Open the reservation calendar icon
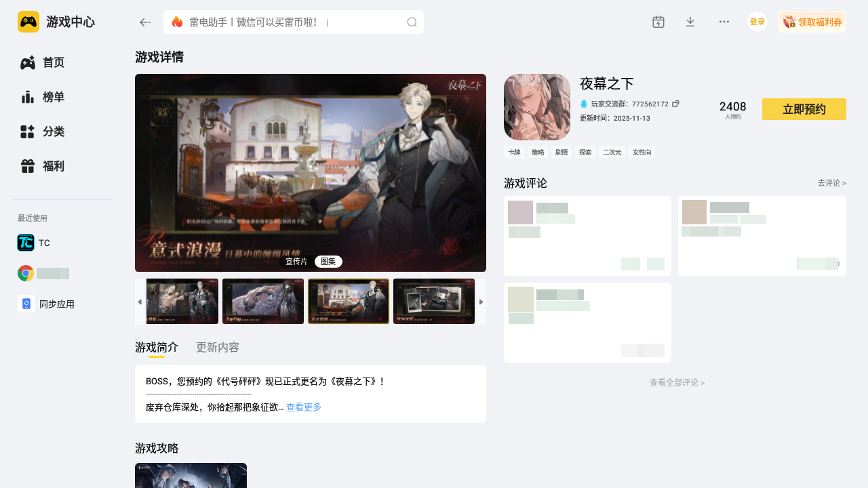This screenshot has height=488, width=868. tap(658, 22)
